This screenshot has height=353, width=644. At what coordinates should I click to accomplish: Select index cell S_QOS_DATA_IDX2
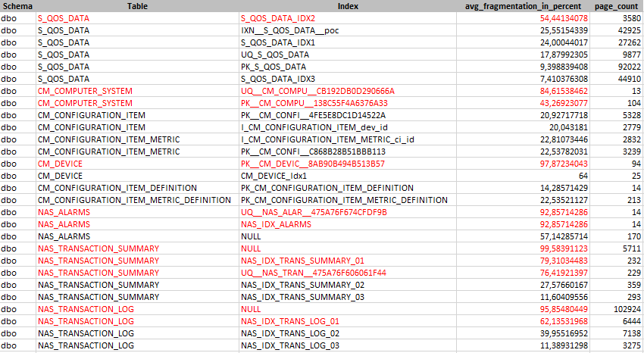pos(348,18)
